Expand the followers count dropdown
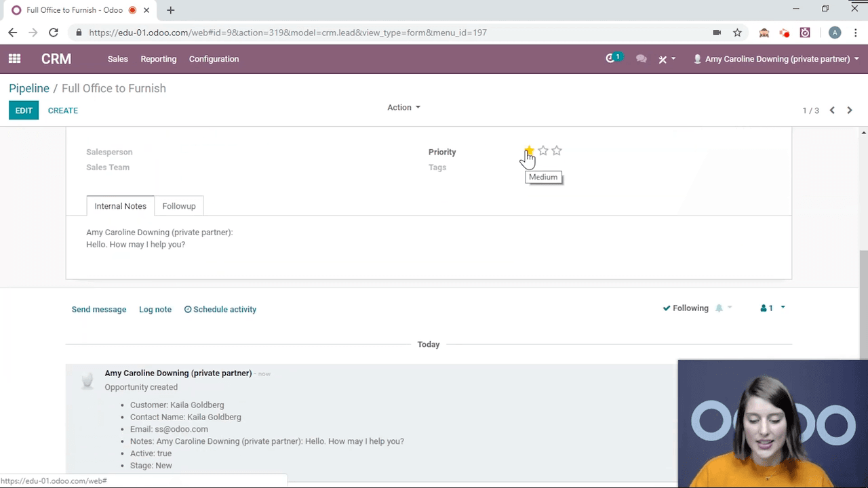 (x=772, y=308)
